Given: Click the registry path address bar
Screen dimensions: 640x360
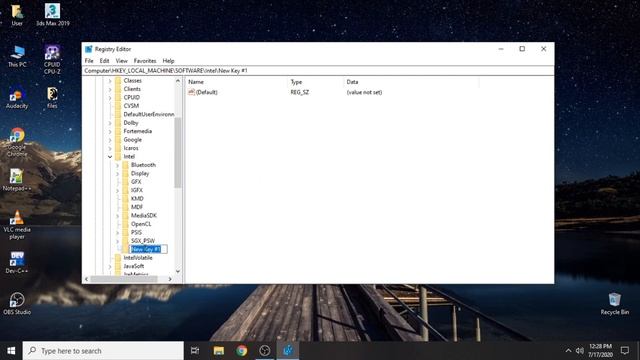Looking at the screenshot, I should 318,71.
